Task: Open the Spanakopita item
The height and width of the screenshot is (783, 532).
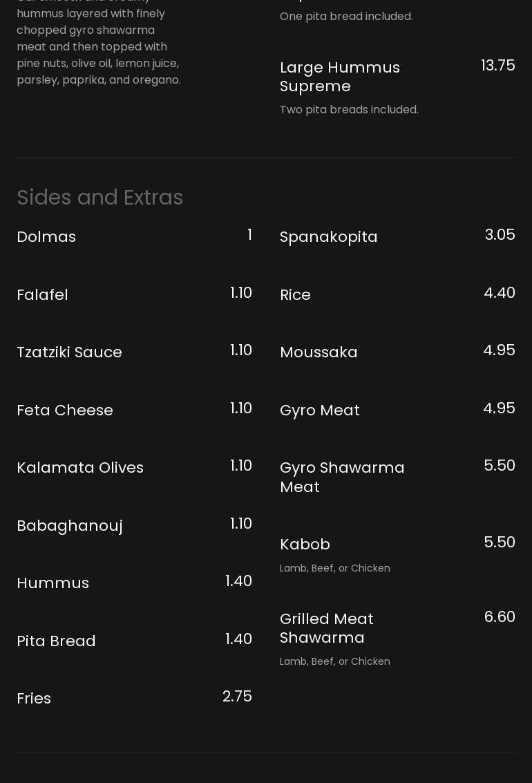Action: click(x=329, y=236)
